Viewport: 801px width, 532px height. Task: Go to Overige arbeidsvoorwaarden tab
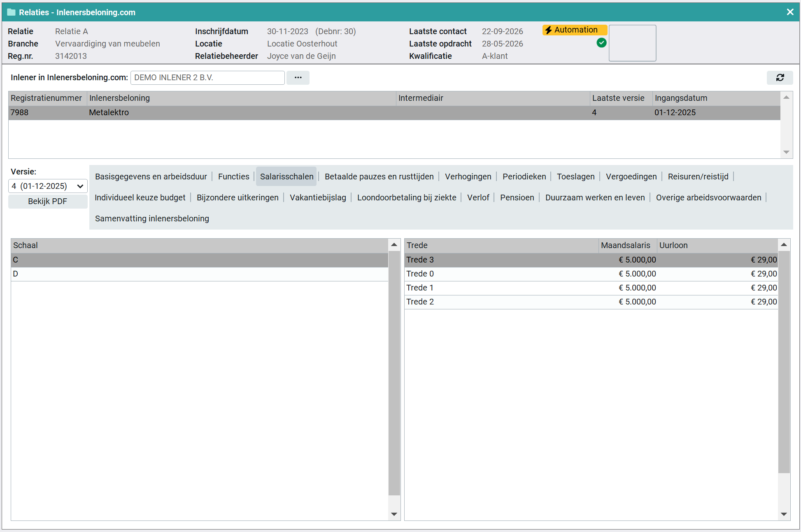pyautogui.click(x=708, y=197)
